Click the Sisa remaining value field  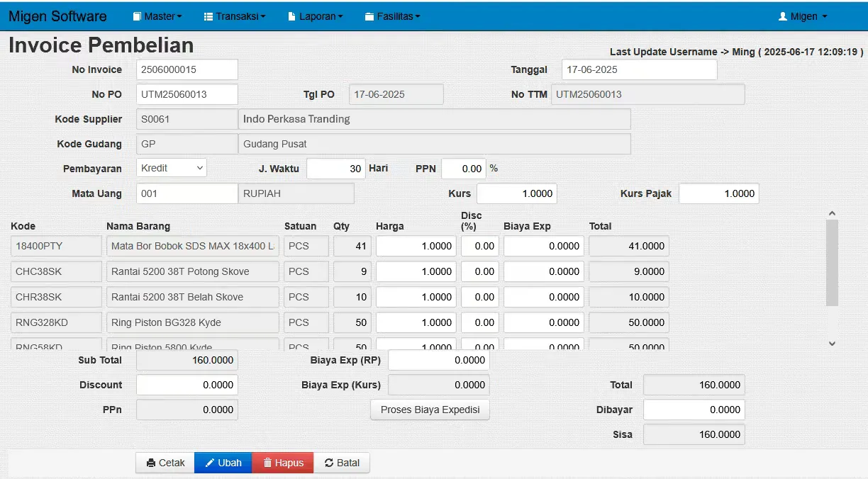694,434
